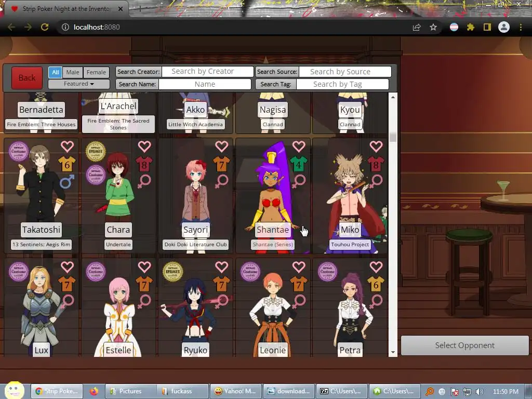Click the volume speaker tray icon

[480, 392]
